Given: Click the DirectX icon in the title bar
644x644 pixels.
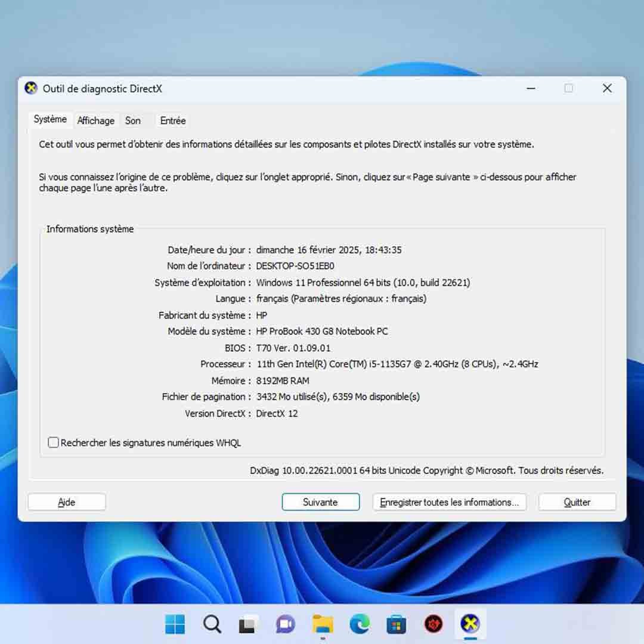Looking at the screenshot, I should point(31,88).
